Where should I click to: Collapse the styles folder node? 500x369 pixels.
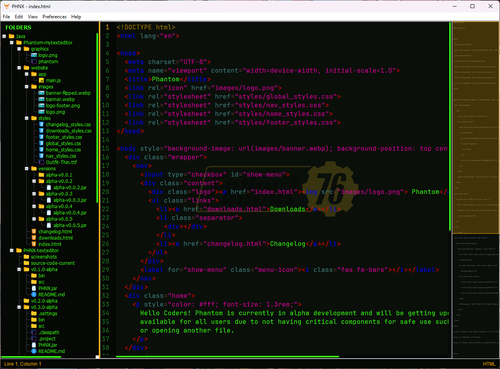coord(27,118)
